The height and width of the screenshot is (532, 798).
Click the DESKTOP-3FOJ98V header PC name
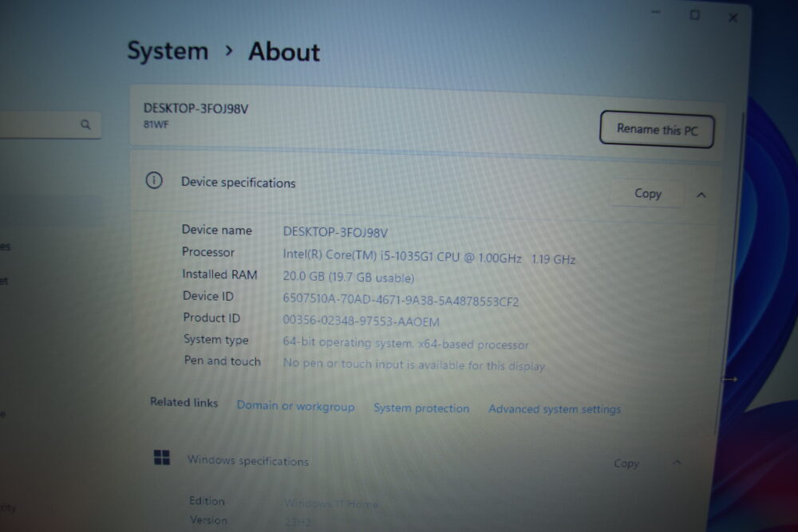click(x=196, y=108)
